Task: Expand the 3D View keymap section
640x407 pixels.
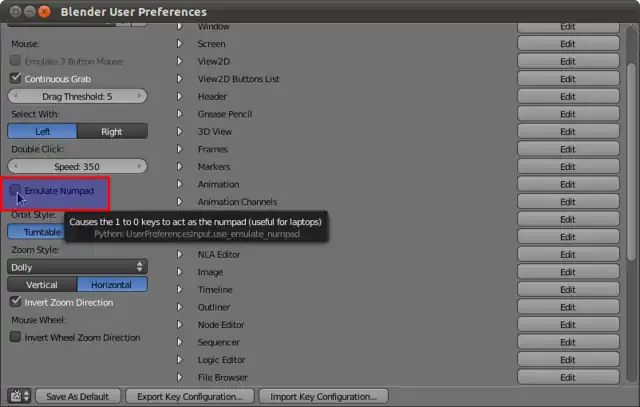Action: click(180, 131)
